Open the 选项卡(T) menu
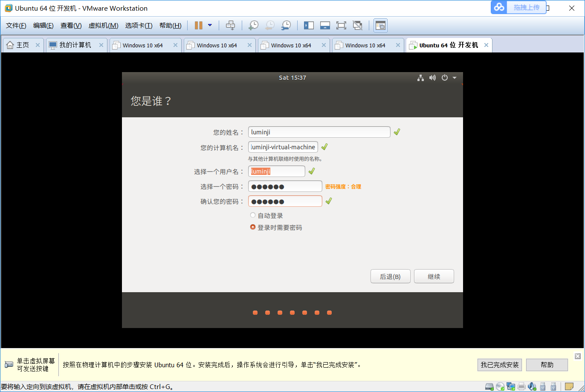This screenshot has width=585, height=392. pos(139,26)
